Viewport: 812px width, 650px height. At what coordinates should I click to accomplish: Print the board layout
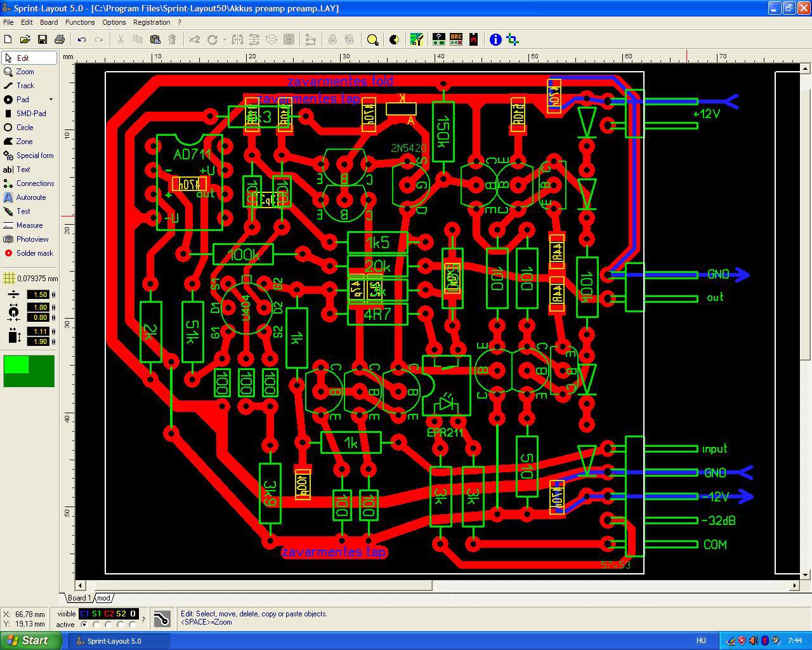point(60,39)
